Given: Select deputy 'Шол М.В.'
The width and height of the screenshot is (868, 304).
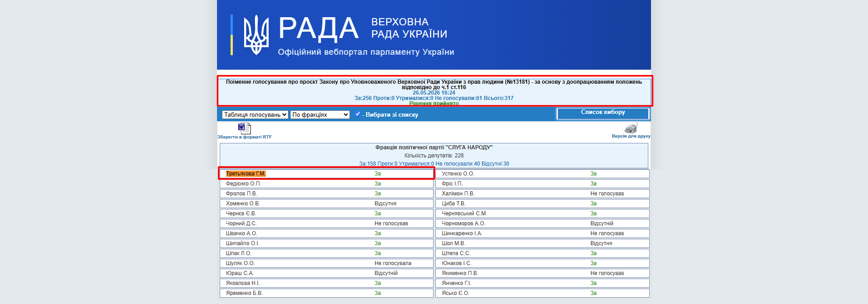Looking at the screenshot, I should coord(453,243).
